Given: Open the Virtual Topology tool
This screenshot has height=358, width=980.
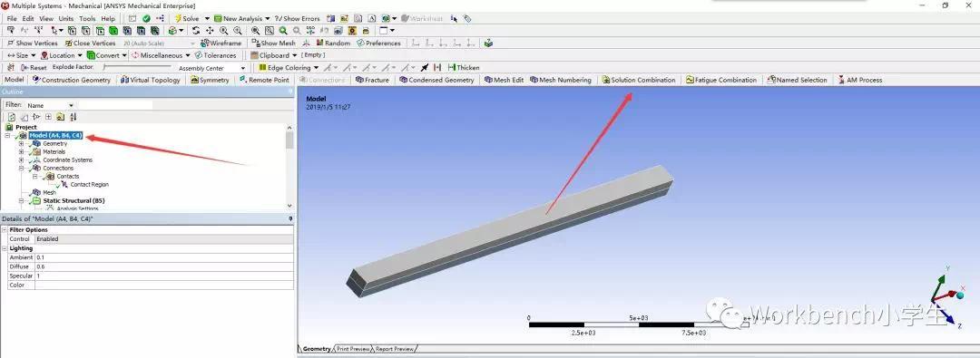Looking at the screenshot, I should coord(151,80).
